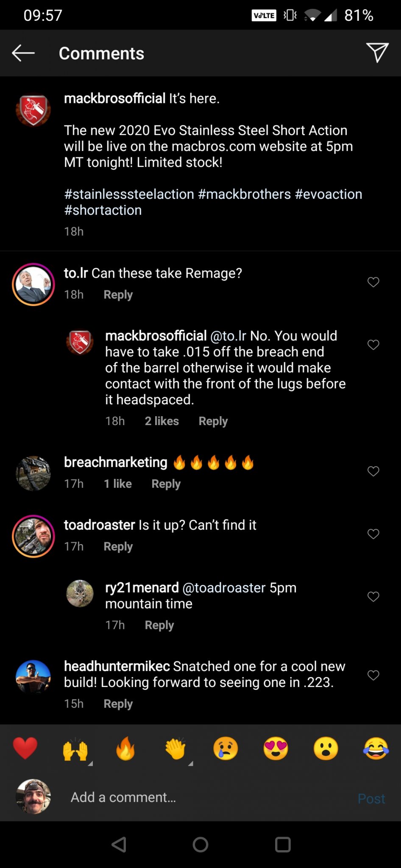
Task: Pick the clapping hands emoji reaction
Action: point(175,749)
